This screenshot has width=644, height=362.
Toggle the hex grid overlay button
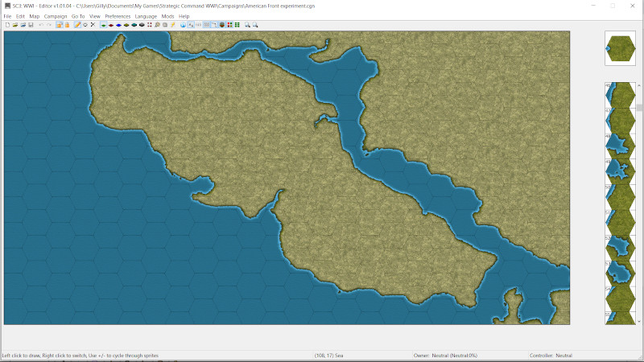206,25
